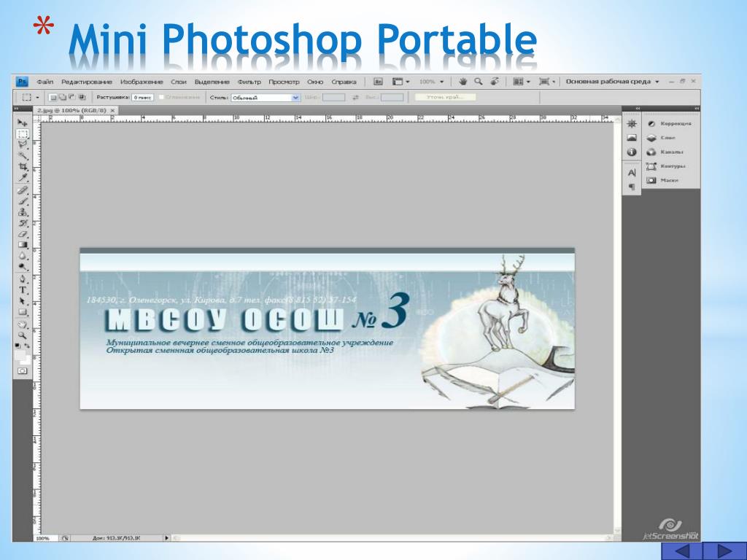Select the Eyedropper tool
The width and height of the screenshot is (747, 560).
(x=23, y=178)
